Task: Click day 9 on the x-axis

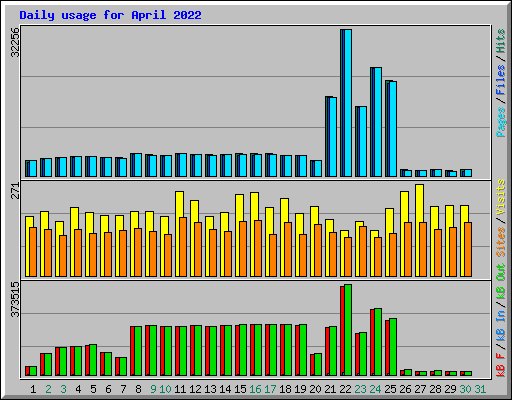Action: 153,389
